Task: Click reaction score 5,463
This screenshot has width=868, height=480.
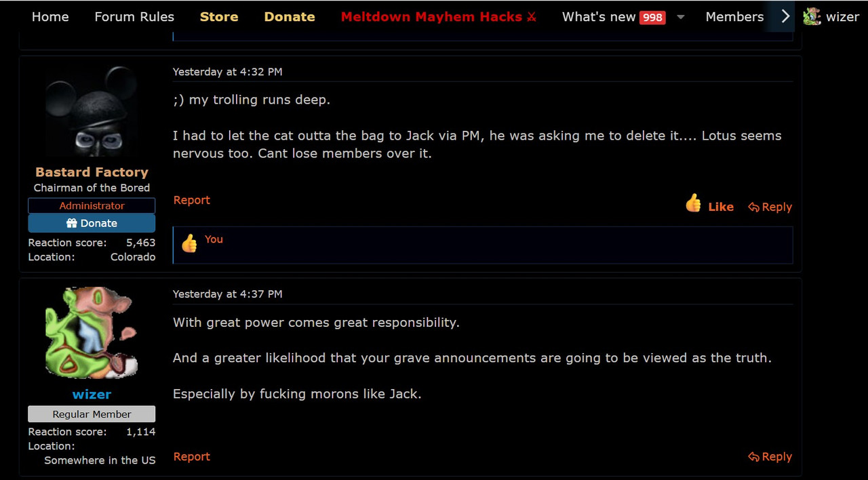Action: tap(140, 243)
